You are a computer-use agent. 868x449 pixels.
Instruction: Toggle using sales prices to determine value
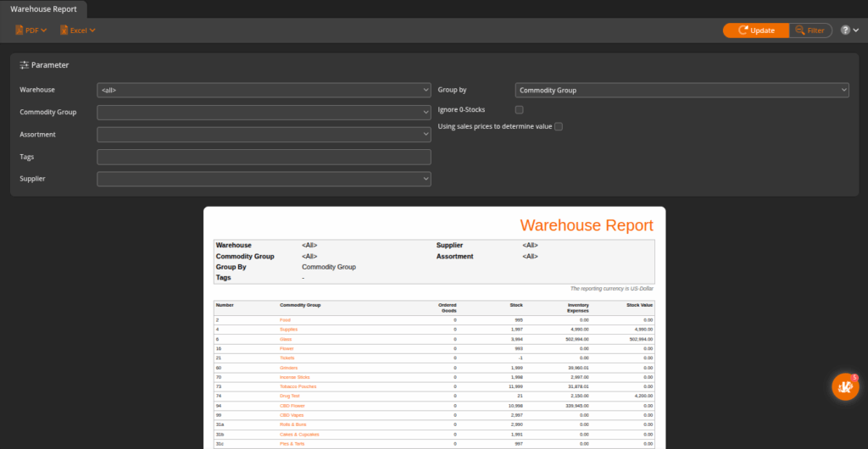pyautogui.click(x=559, y=126)
